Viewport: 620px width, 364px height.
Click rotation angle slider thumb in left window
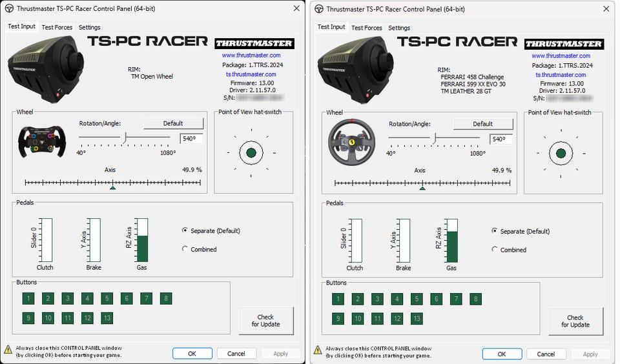pos(124,137)
